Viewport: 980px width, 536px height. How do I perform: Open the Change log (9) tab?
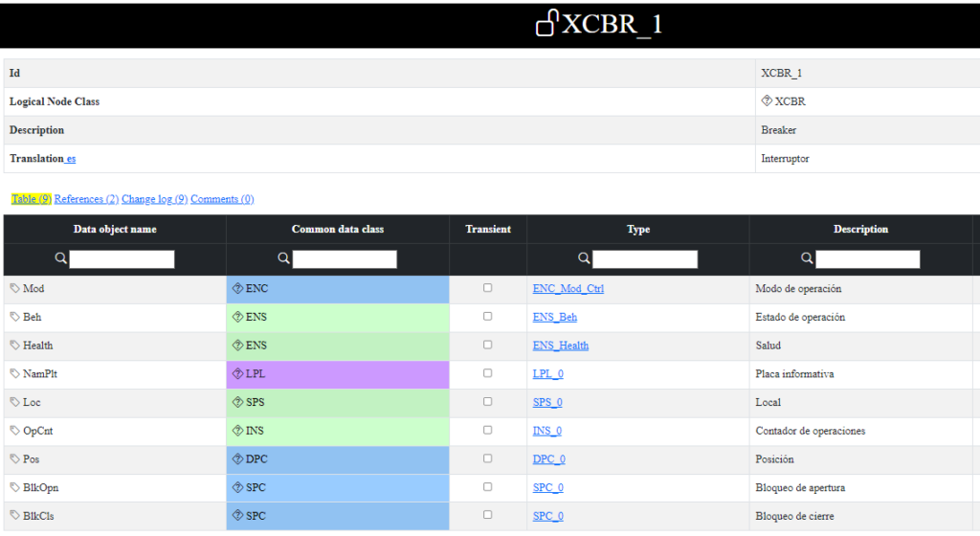pos(154,199)
